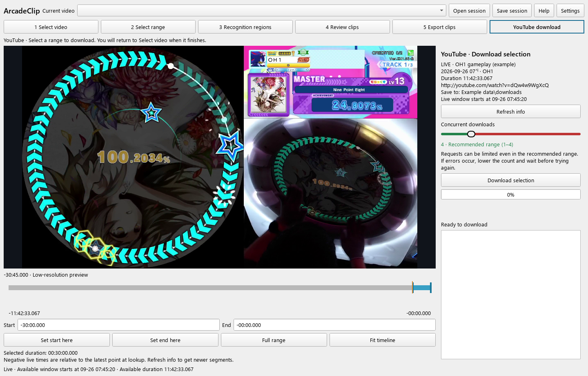588x376 pixels.
Task: Open the Help button
Action: point(544,11)
